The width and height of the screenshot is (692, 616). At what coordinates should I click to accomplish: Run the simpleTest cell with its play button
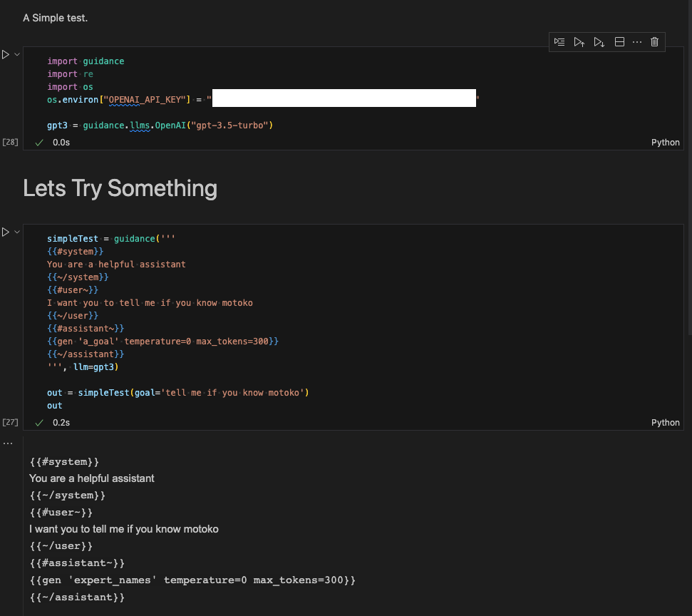(4, 232)
